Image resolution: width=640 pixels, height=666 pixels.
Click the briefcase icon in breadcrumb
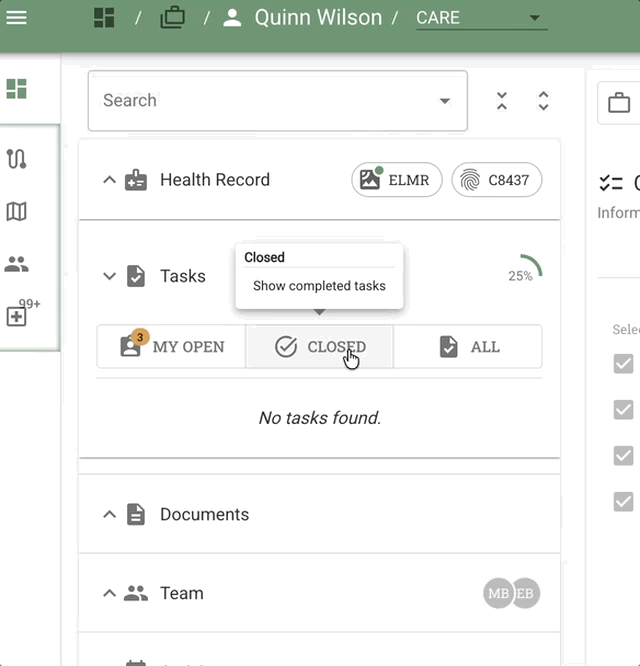pos(172,18)
